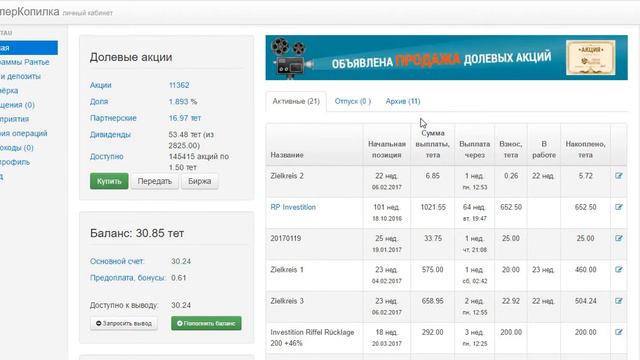The height and width of the screenshot is (360, 640).
Task: Click the Предоплата, бонусы link
Action: [128, 278]
